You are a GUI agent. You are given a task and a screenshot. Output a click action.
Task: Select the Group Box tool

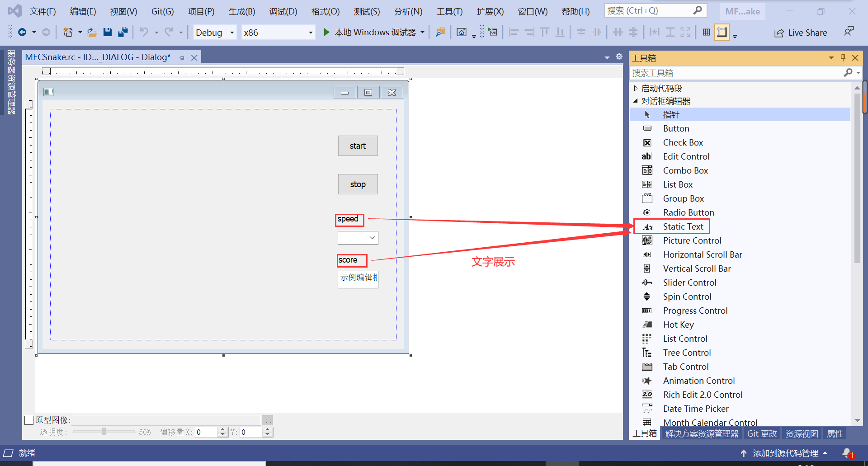tap(740, 198)
